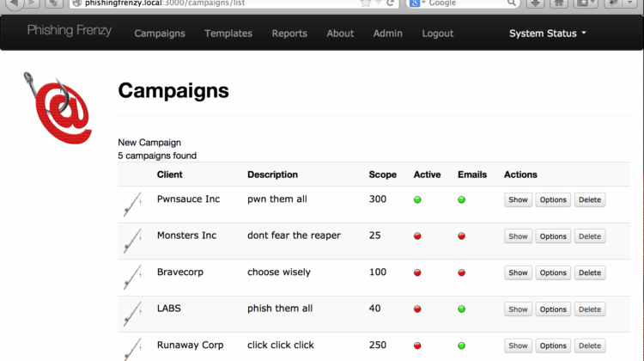Click Bravecorp red Emails indicator

coord(462,272)
